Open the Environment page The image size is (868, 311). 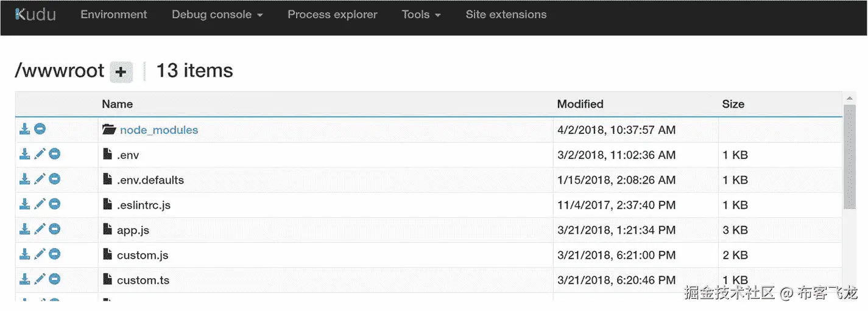tap(114, 15)
